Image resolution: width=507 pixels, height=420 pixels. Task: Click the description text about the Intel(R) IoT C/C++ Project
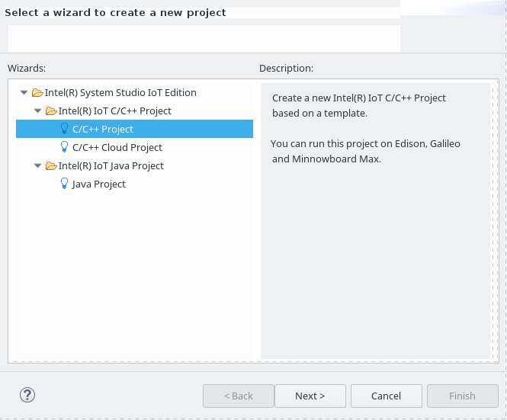pyautogui.click(x=359, y=105)
